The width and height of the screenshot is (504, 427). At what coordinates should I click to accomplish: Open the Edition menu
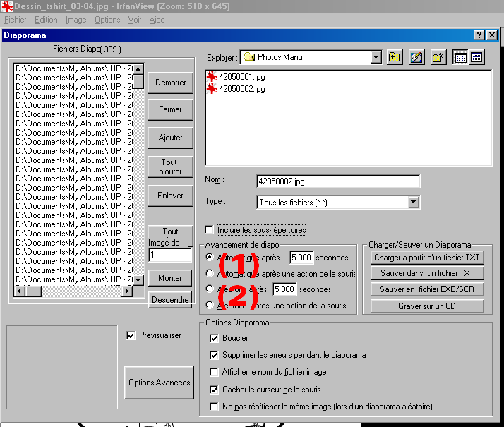(x=46, y=20)
